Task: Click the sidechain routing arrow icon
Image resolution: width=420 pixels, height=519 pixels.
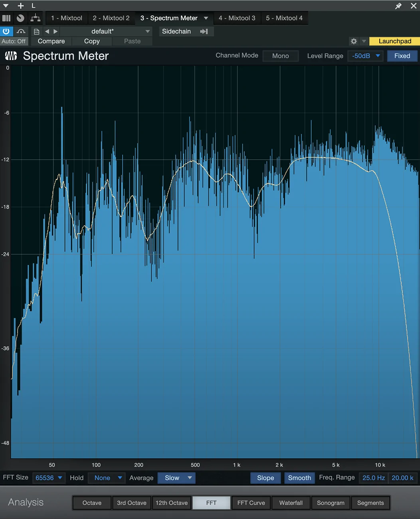Action: [204, 31]
